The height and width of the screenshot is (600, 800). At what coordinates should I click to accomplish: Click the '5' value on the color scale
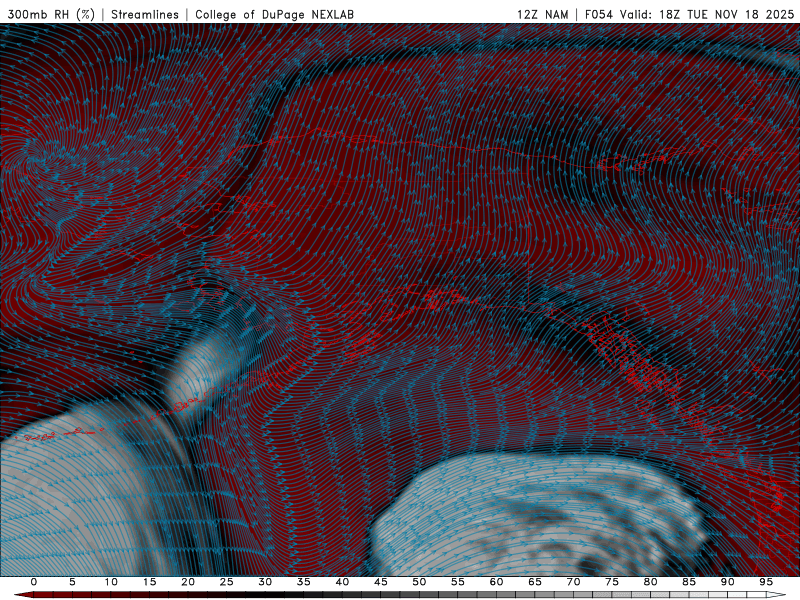click(72, 582)
